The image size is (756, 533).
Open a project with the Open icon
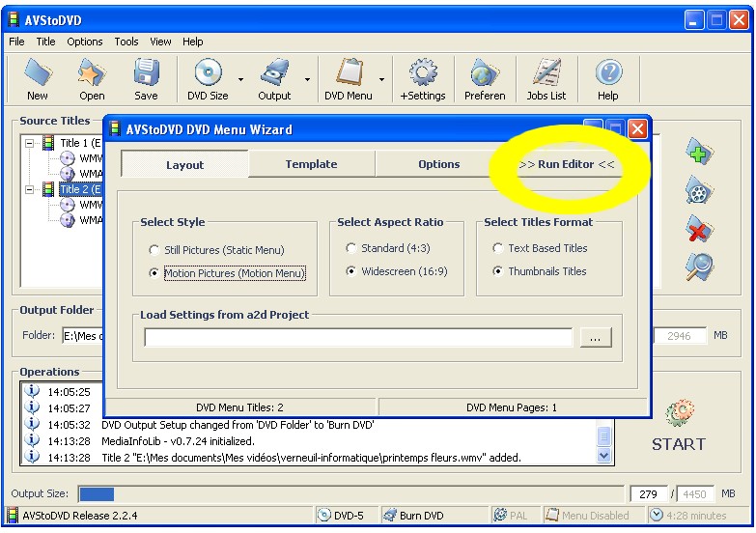[92, 78]
